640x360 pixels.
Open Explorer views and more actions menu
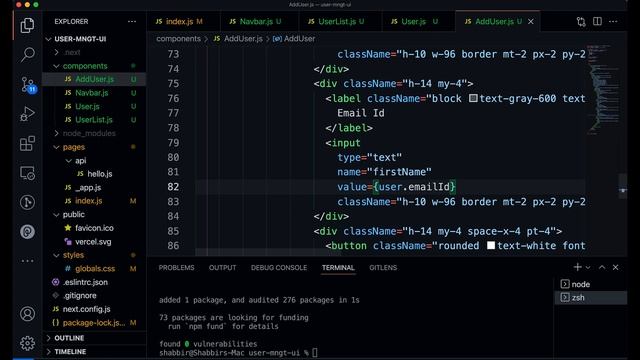132,22
